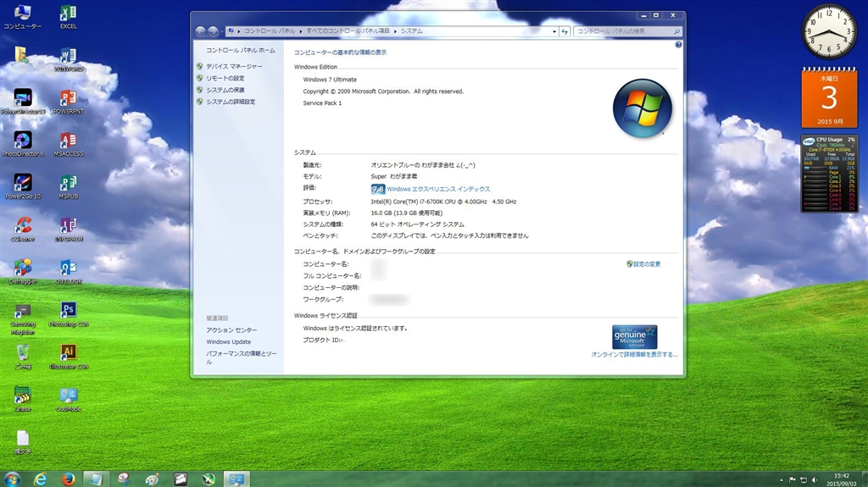Image resolution: width=868 pixels, height=487 pixels.
Task: Launch Firefox from the taskbar
Action: pos(68,479)
